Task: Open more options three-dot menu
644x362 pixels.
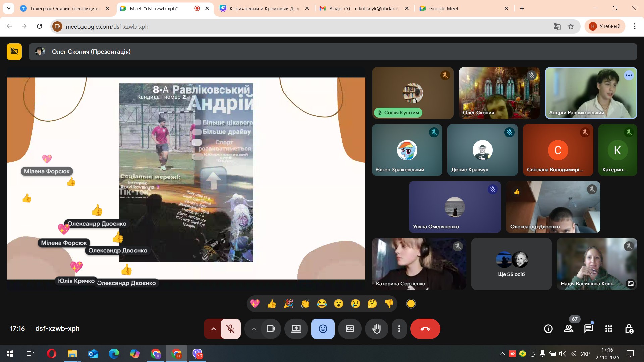Action: point(399,329)
